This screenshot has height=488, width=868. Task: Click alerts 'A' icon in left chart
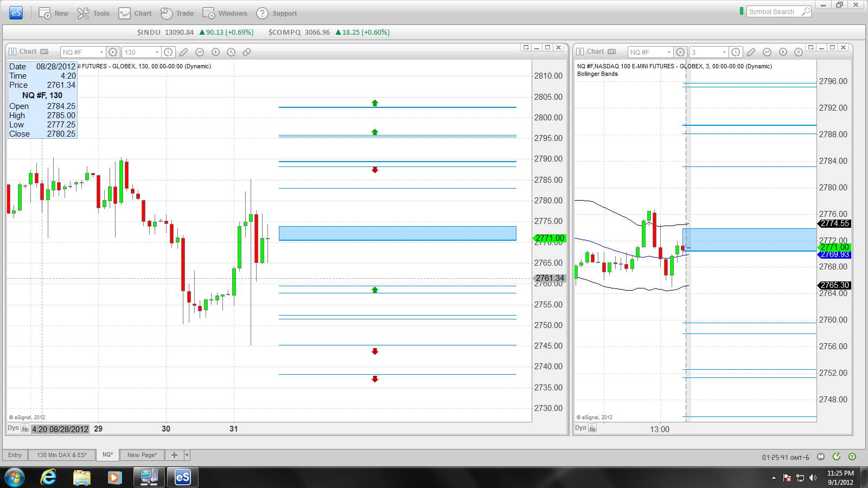click(x=231, y=52)
